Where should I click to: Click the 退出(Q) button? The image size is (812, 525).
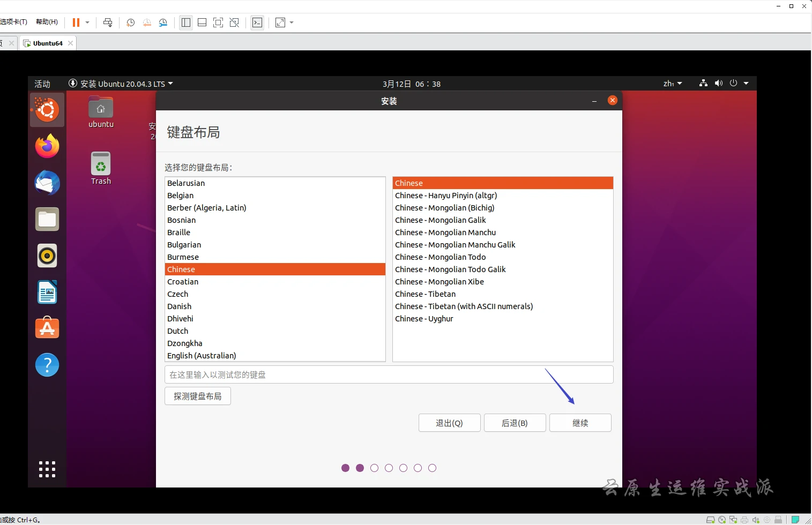tap(449, 423)
